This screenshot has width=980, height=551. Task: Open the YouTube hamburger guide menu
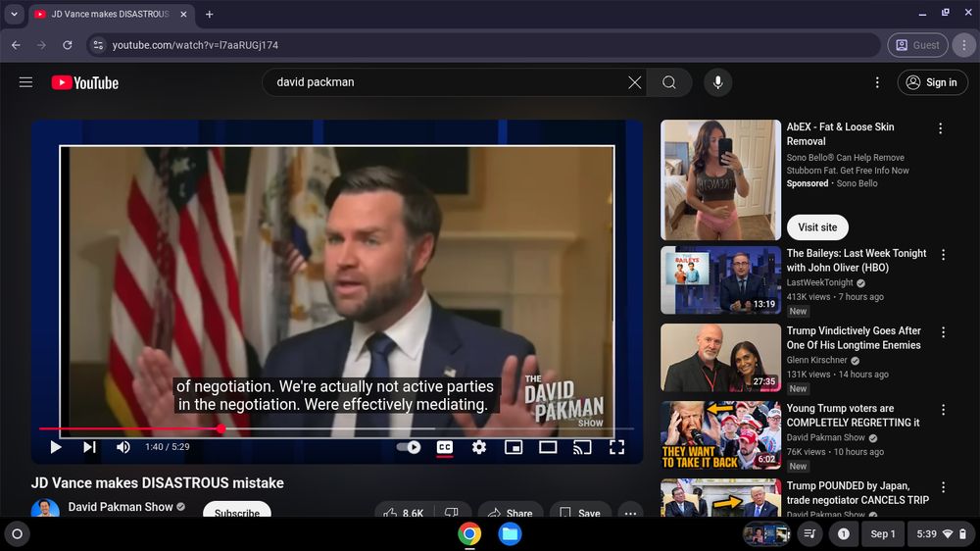(25, 82)
